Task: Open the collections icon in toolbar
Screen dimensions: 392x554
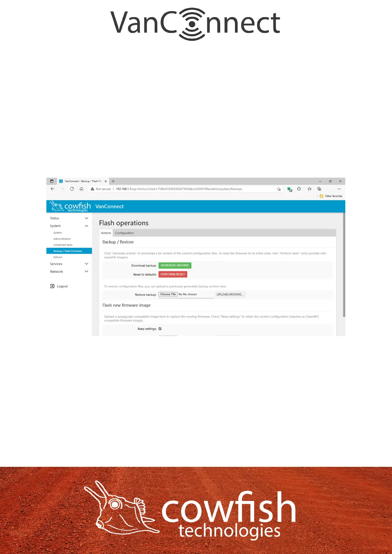Action: click(x=319, y=189)
